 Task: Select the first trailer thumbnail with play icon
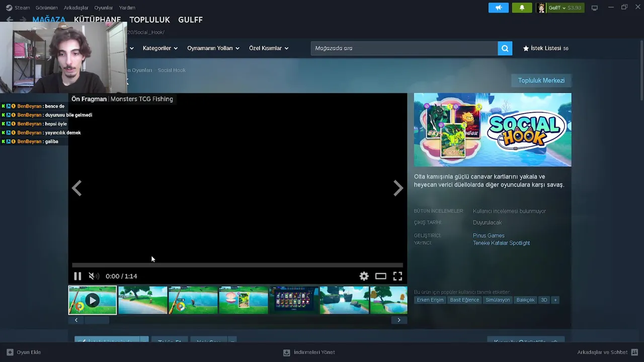click(93, 300)
